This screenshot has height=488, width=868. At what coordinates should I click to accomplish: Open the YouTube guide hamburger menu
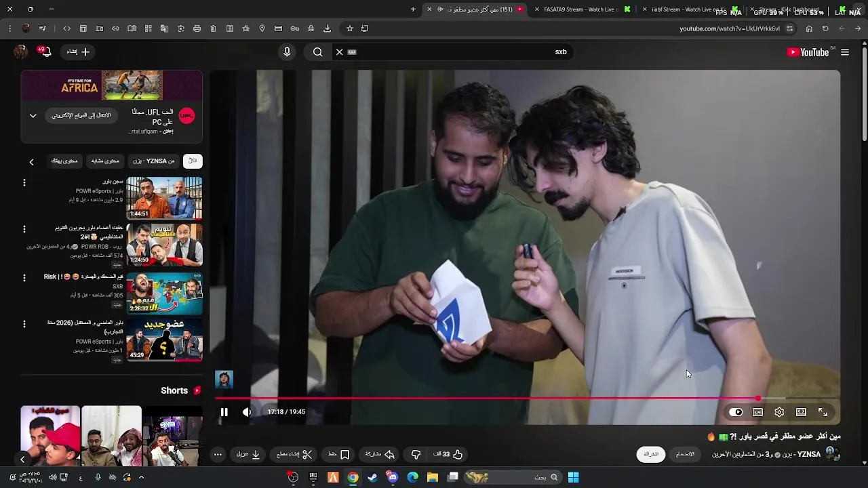point(845,52)
